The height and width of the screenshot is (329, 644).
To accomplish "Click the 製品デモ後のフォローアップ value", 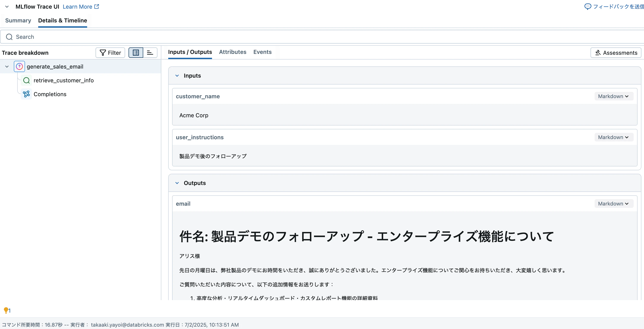I will 213,156.
